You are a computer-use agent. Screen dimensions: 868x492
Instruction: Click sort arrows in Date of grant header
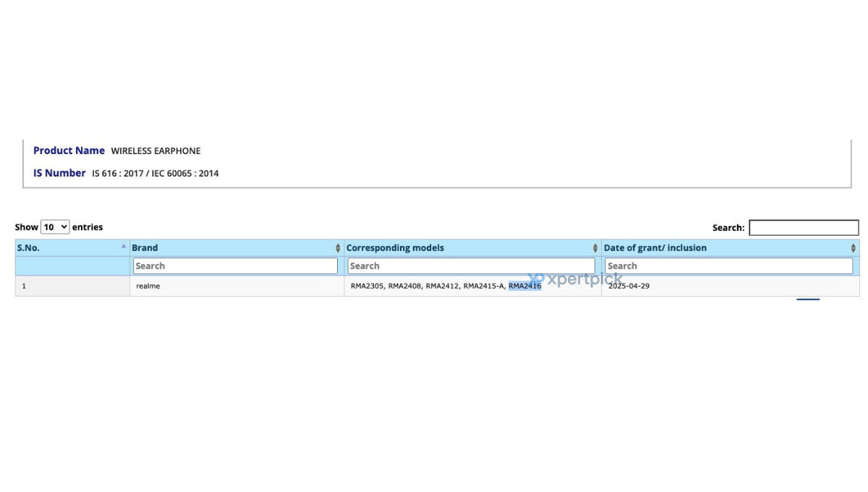[x=854, y=248]
